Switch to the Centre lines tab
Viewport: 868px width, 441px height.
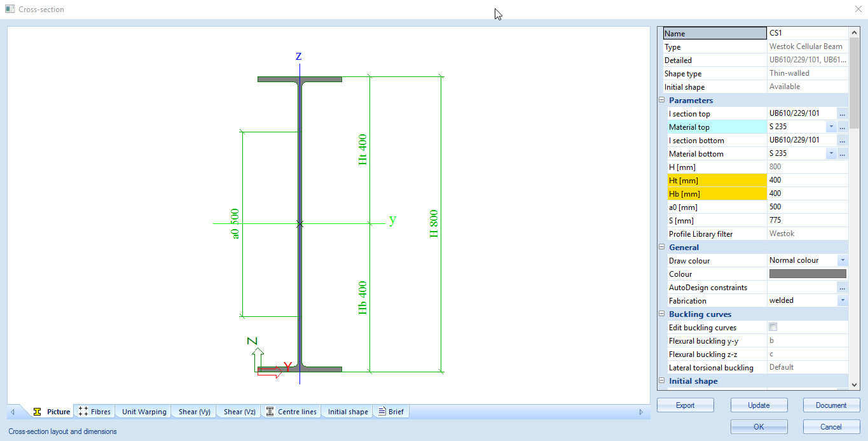pyautogui.click(x=291, y=412)
